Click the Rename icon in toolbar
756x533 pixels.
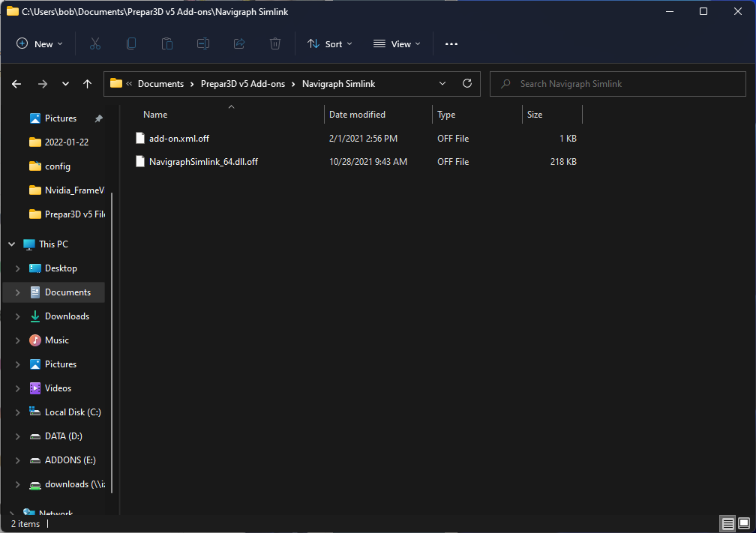[203, 43]
